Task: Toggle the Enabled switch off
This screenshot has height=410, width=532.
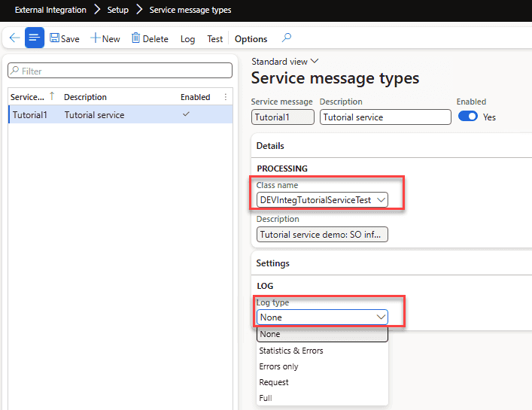Action: coord(467,117)
